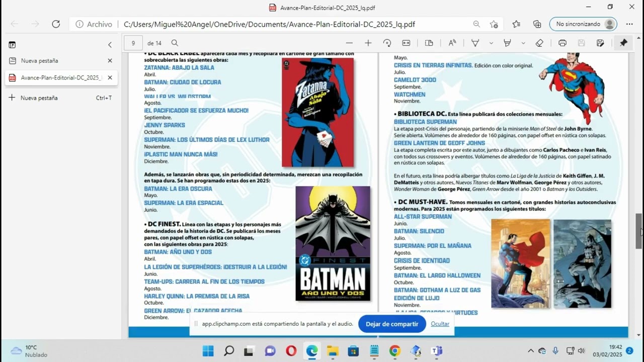Click the text CAMELOT 3000
The width and height of the screenshot is (644, 362).
(415, 80)
